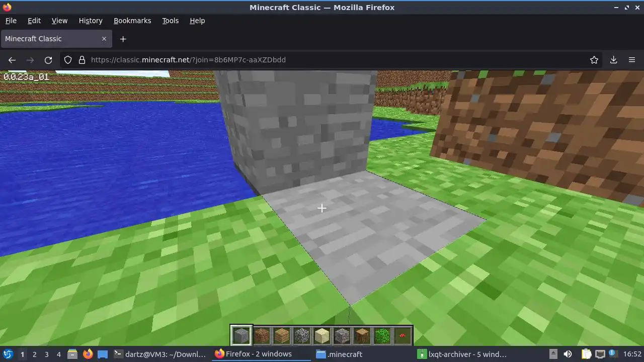Viewport: 644px width, 362px height.
Task: Launch Firefox from the taskbar quick-launch
Action: click(88, 354)
